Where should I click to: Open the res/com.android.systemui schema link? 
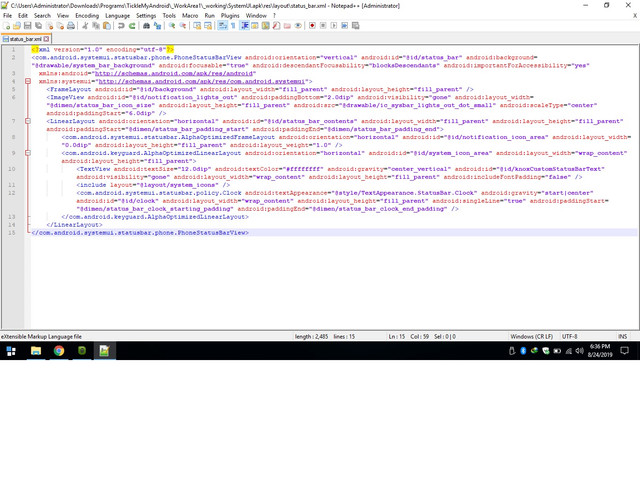point(202,81)
